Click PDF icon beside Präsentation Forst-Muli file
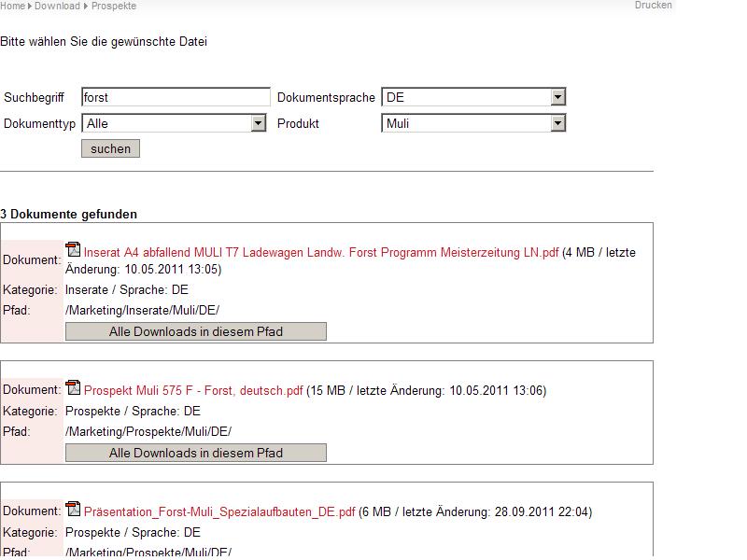 73,509
